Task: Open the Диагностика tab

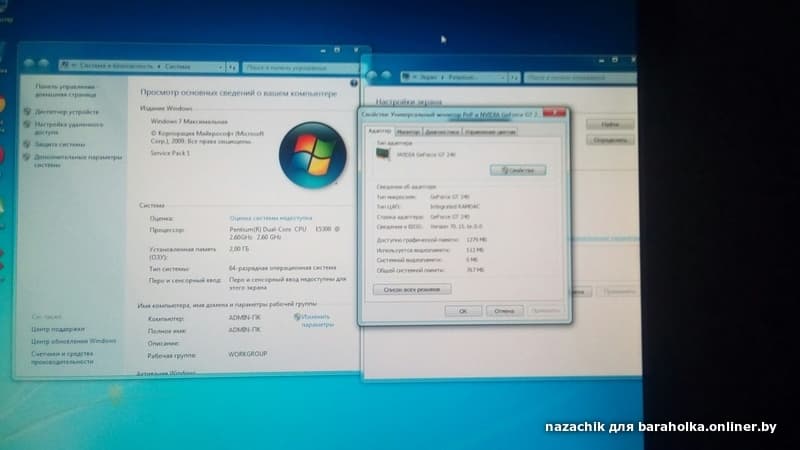Action: tap(442, 132)
